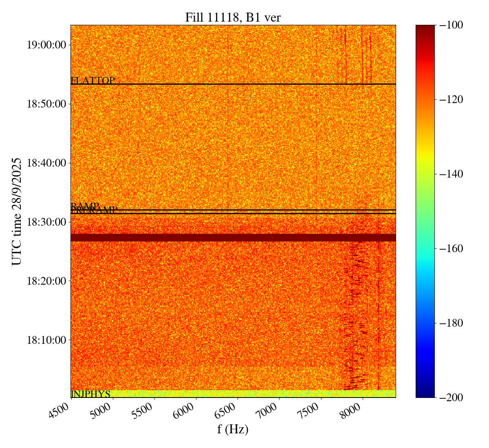Click the 'f (Hz)' x-axis label
This screenshot has width=489, height=448.
point(233,429)
